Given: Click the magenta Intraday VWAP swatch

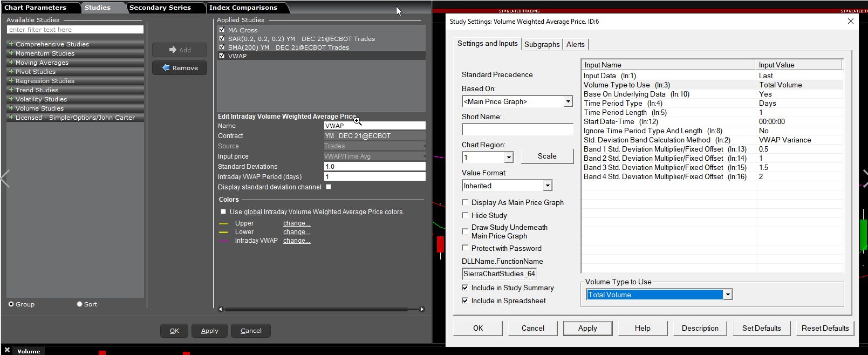Looking at the screenshot, I should [223, 241].
